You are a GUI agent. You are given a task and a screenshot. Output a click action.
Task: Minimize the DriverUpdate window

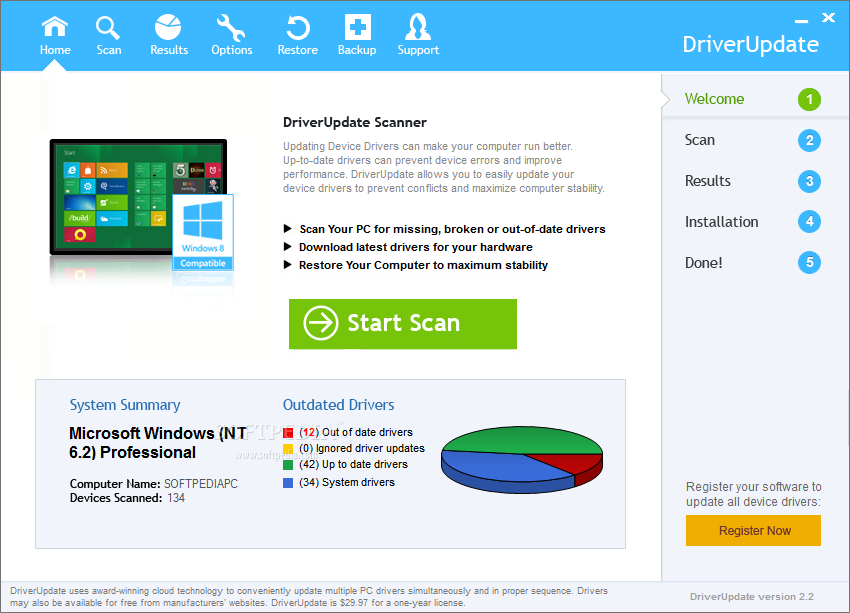(801, 21)
